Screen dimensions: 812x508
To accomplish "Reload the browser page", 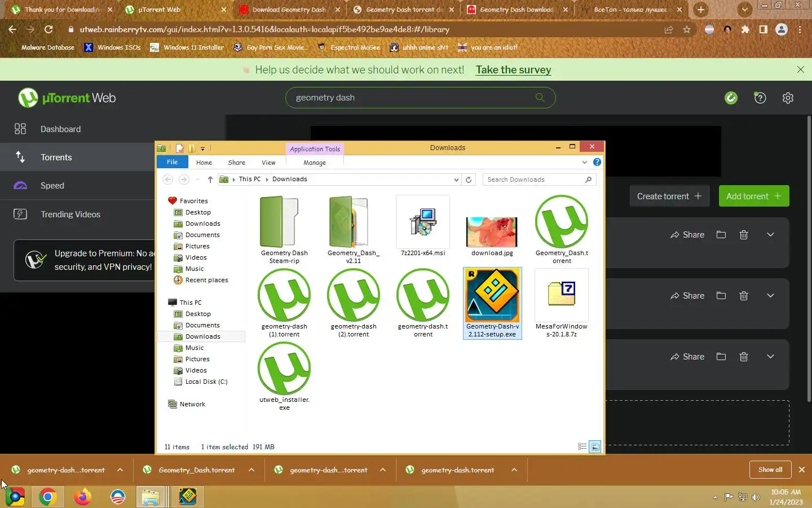I will (48, 29).
